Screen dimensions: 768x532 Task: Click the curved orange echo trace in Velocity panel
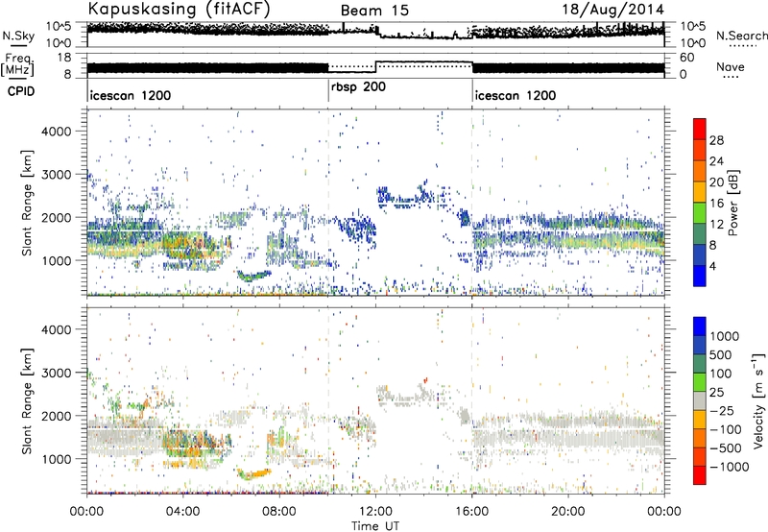coord(253,473)
